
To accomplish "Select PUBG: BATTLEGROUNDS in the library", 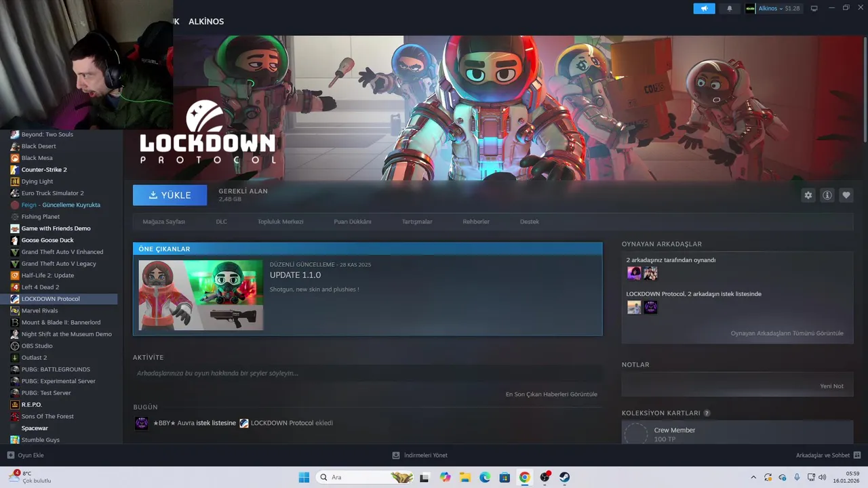I will tap(56, 369).
